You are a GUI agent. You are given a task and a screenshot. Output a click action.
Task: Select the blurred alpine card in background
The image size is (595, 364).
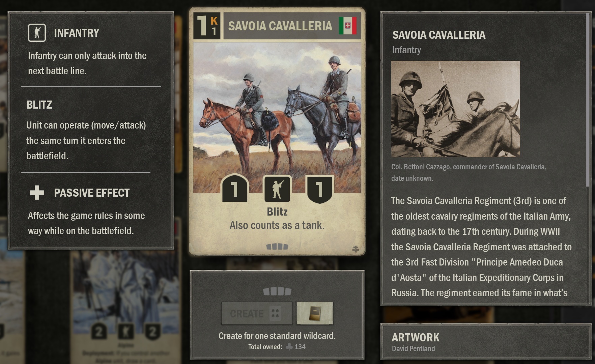tap(125, 307)
